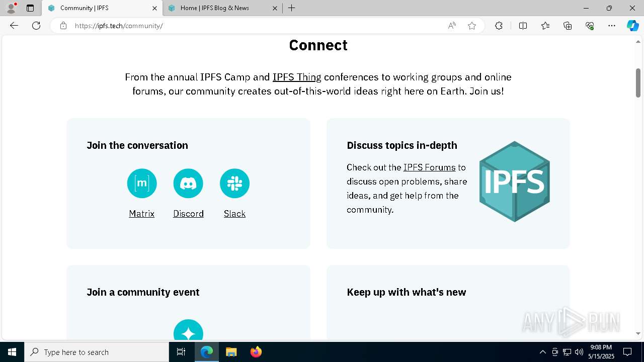
Task: Open network settings tray icon
Action: (x=567, y=352)
